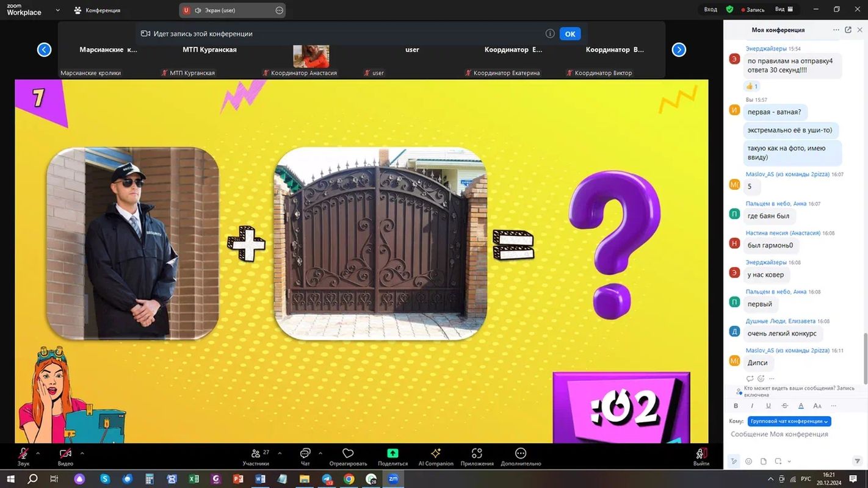Attach a file in chat composer
The width and height of the screenshot is (868, 488).
pos(764,461)
